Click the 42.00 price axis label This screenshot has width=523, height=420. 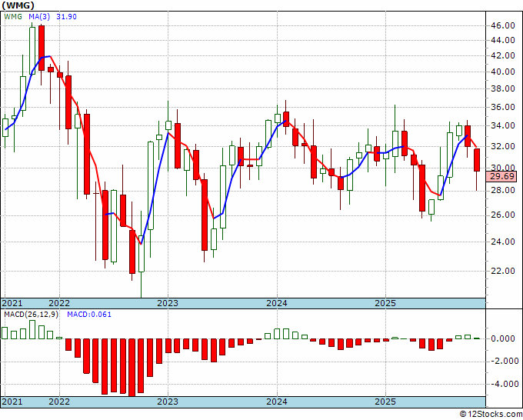coord(502,55)
